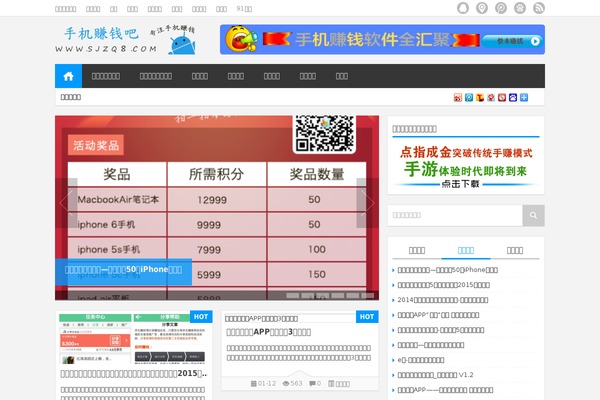The height and width of the screenshot is (400, 600).
Task: Open the task-center screenshot post thumbnail
Action: pos(134,339)
